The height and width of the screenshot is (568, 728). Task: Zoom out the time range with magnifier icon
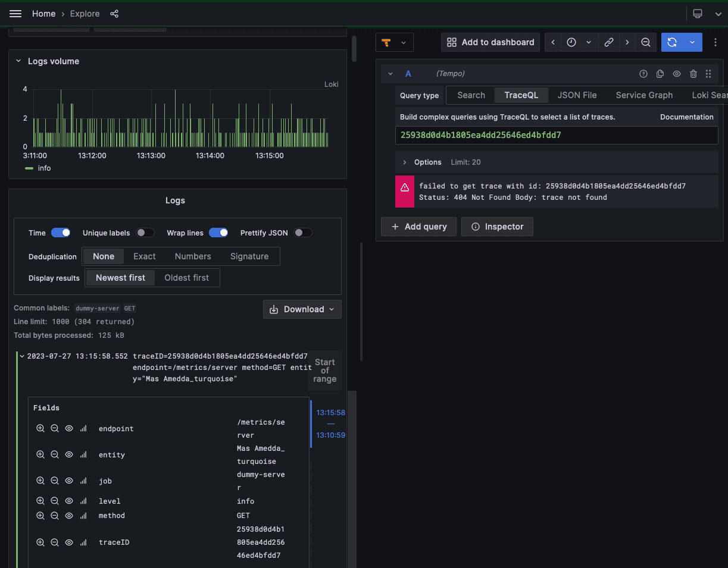click(646, 42)
